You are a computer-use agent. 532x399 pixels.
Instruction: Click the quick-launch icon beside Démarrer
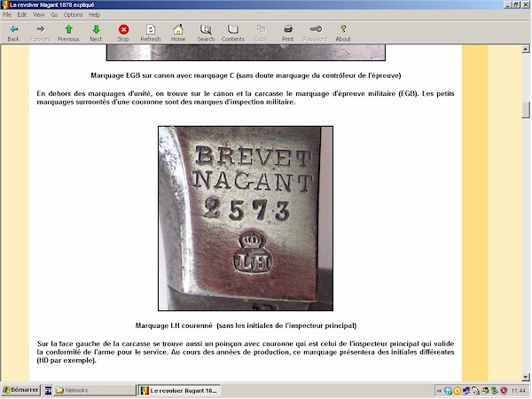(x=49, y=390)
